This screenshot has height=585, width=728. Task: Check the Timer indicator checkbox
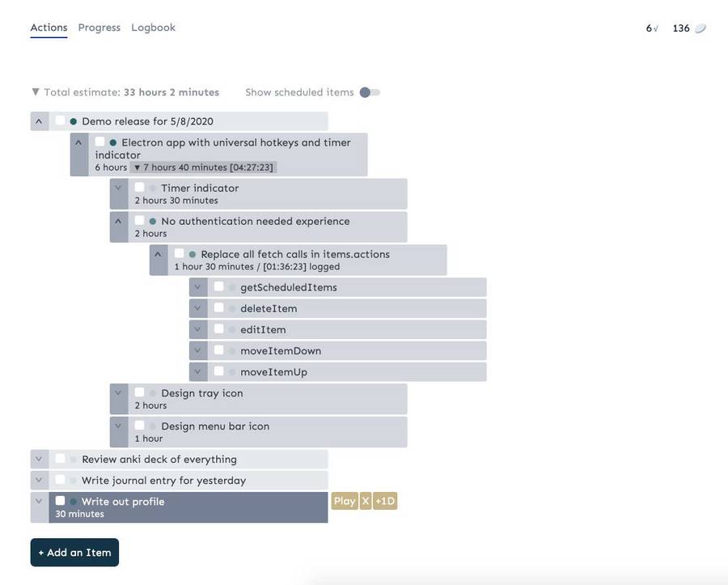pos(139,188)
